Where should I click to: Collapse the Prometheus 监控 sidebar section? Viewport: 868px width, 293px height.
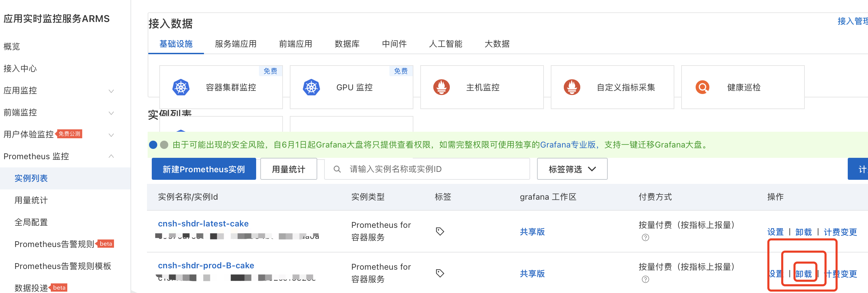[111, 156]
